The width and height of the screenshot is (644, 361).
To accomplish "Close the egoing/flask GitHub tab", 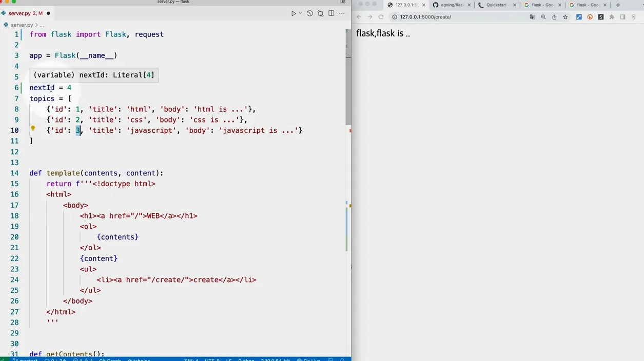I will pos(469,5).
